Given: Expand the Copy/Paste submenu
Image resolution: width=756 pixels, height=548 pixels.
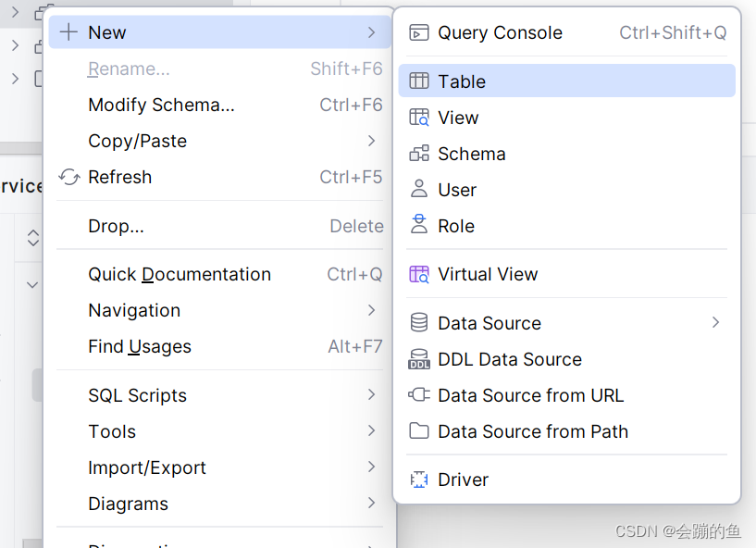Looking at the screenshot, I should coord(371,141).
